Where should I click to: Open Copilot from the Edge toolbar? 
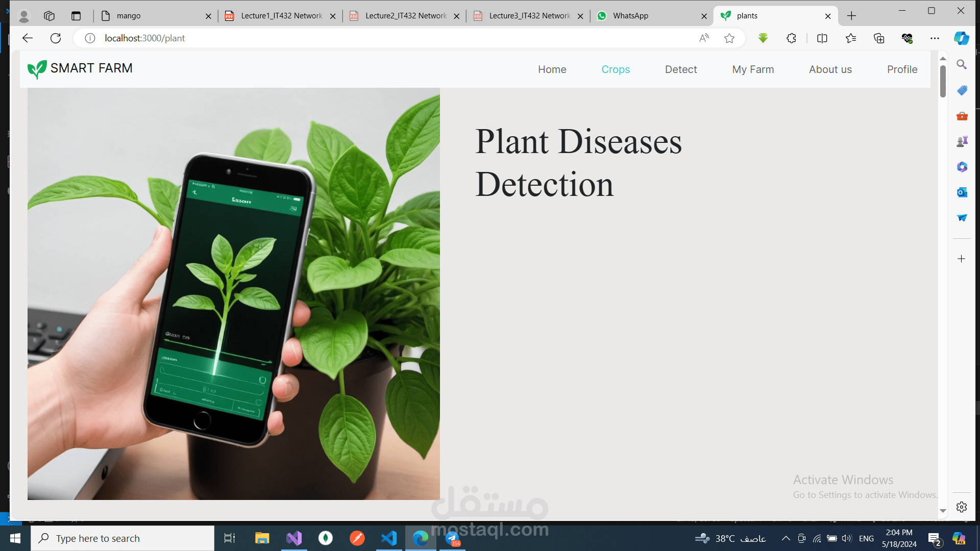pos(962,38)
